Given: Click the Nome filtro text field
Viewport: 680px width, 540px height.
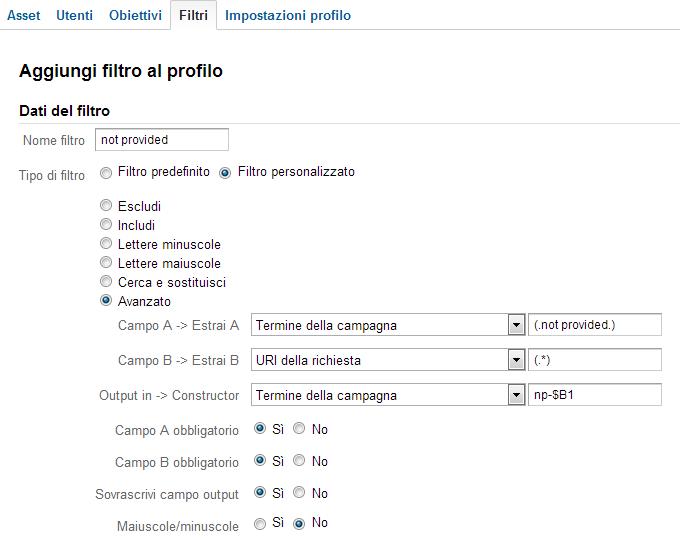Looking at the screenshot, I should coord(161,140).
